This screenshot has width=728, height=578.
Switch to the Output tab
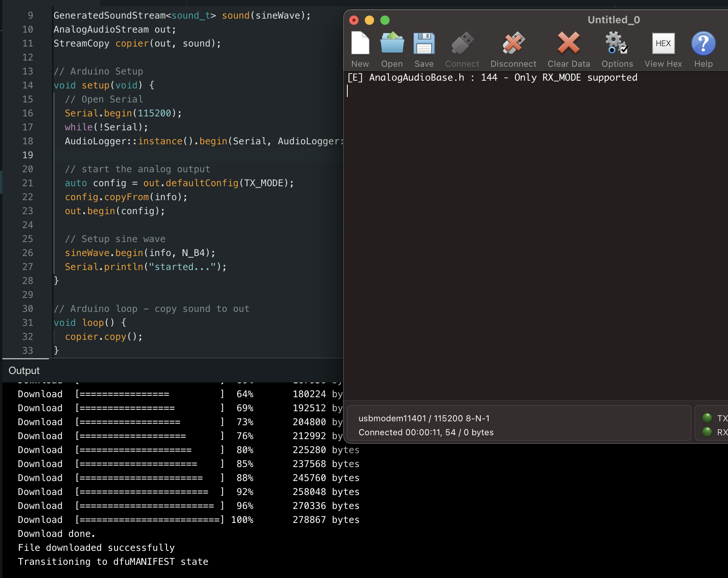pos(24,370)
